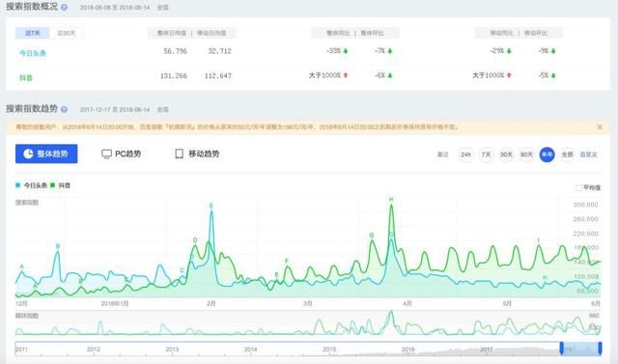Select the 30天 time range
The height and width of the screenshot is (364, 618).
point(506,154)
